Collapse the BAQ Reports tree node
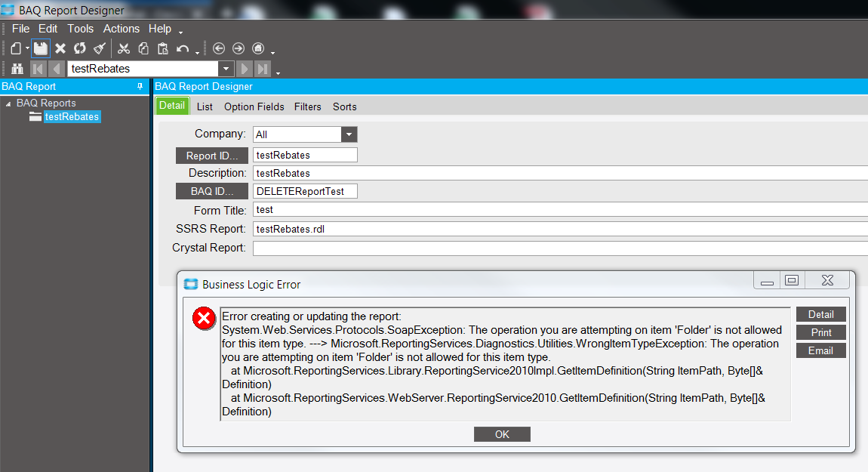The image size is (868, 472). click(8, 103)
